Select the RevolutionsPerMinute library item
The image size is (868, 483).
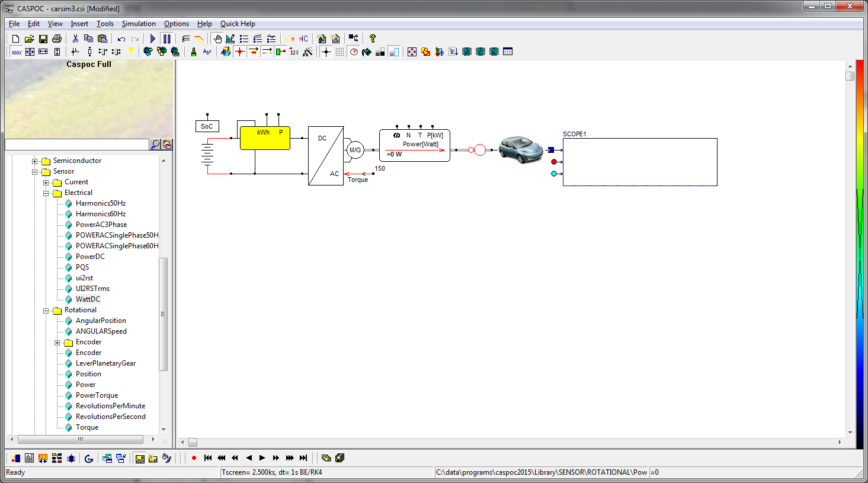point(110,406)
